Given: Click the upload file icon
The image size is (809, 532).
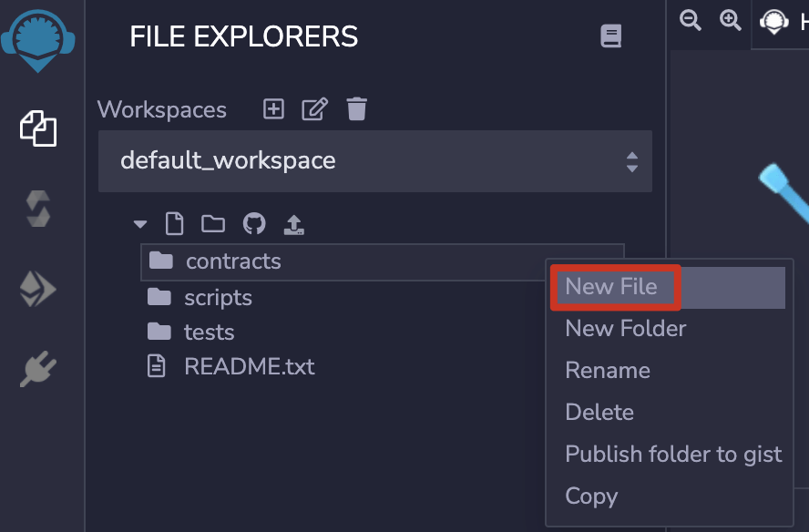Looking at the screenshot, I should coord(294,224).
